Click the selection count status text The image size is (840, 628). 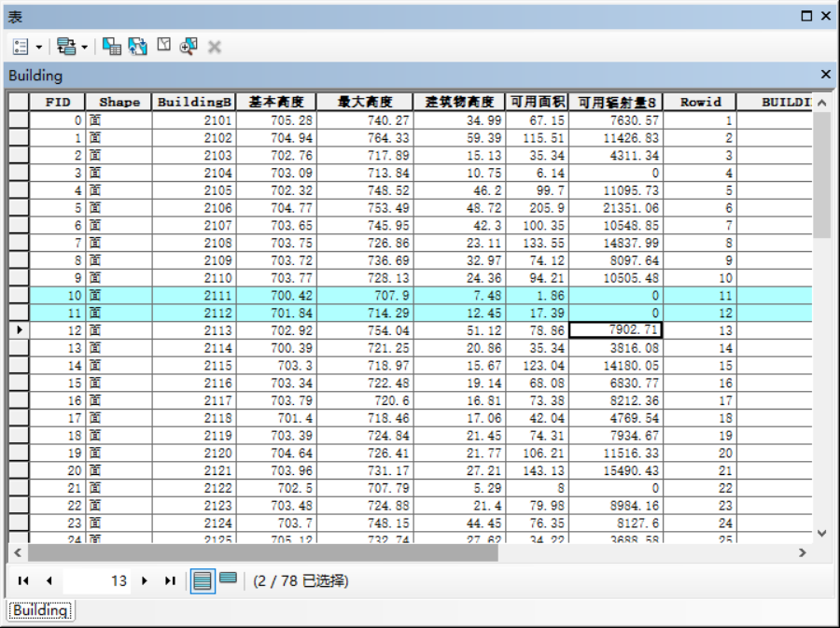(301, 581)
